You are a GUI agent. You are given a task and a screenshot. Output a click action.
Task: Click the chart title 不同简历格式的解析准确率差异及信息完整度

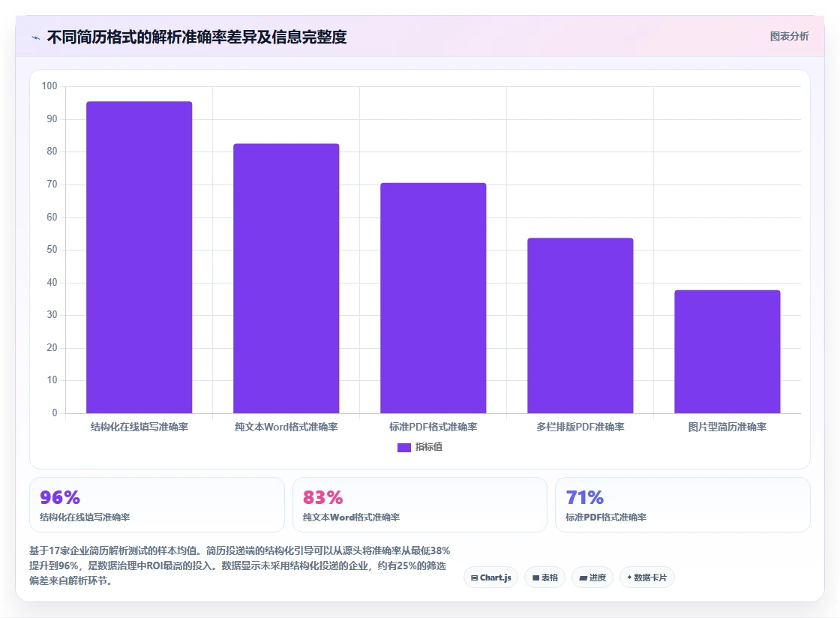coord(196,37)
